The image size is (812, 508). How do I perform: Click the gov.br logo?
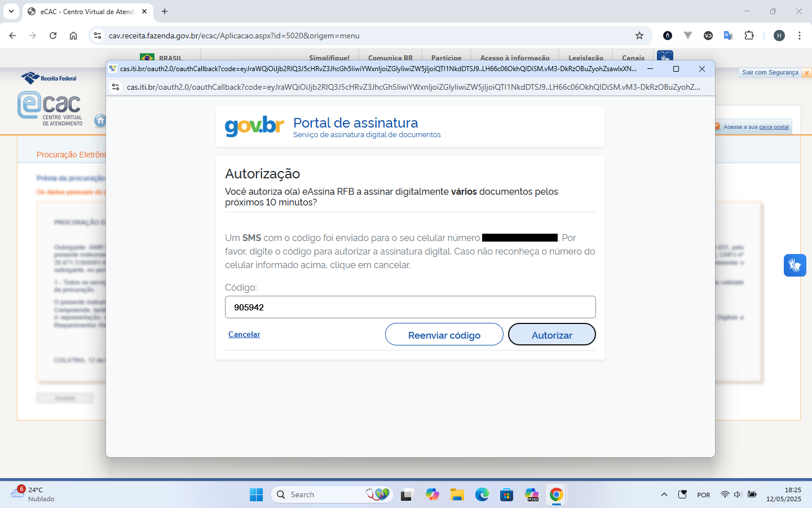coord(254,126)
